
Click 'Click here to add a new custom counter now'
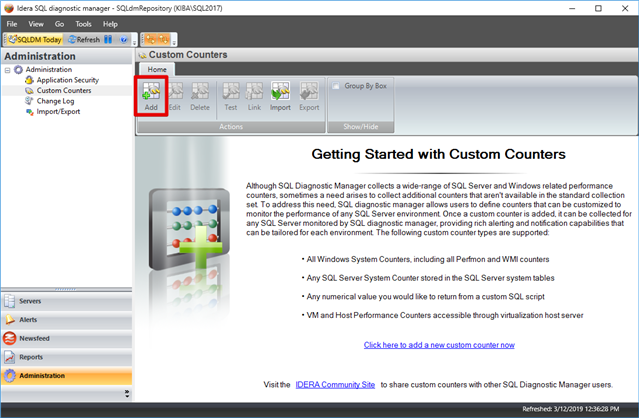439,345
